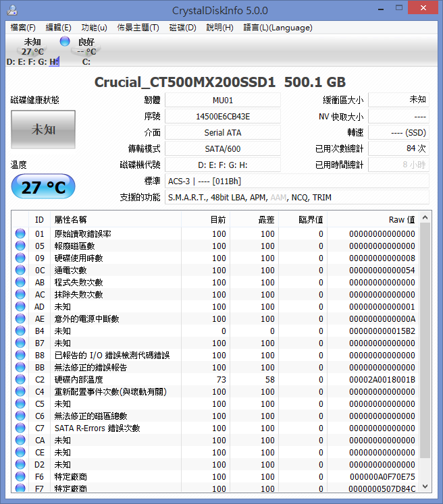Click status orb for attribute 05 row
443x504 pixels.
[20, 246]
